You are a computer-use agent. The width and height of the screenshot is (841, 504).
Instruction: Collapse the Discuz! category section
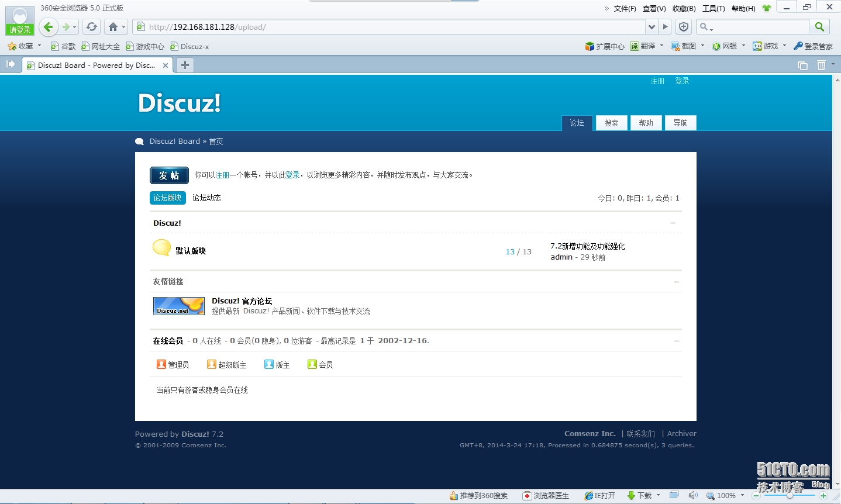673,223
